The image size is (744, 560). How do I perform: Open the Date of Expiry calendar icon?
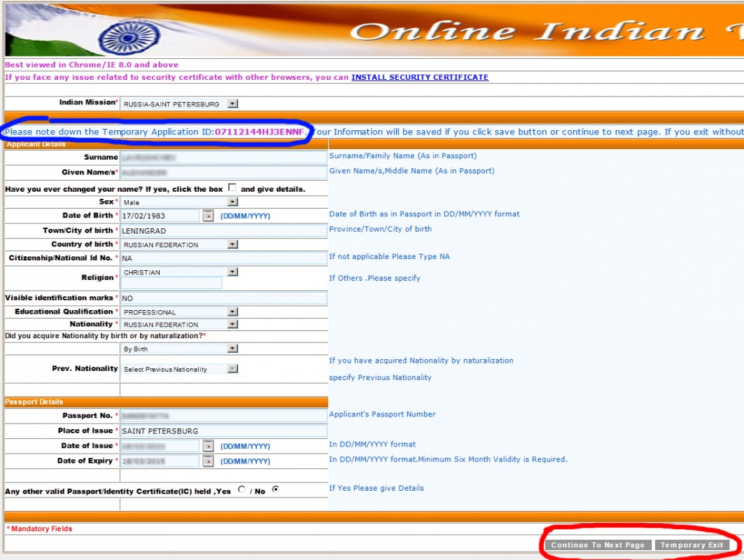pyautogui.click(x=208, y=461)
